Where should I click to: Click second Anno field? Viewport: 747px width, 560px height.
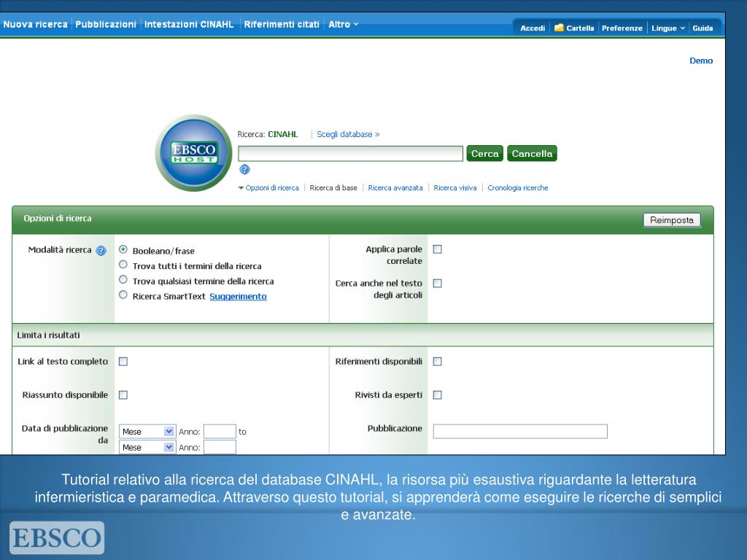(x=220, y=447)
